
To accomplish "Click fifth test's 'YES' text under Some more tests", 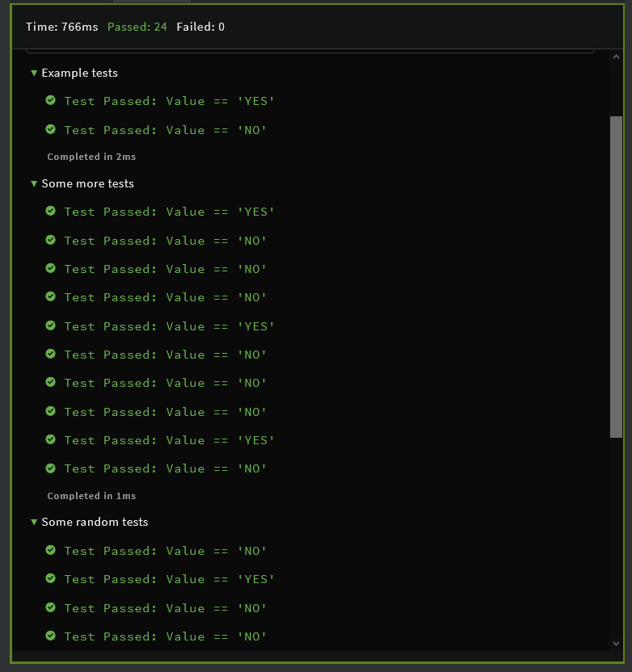I will pyautogui.click(x=256, y=326).
